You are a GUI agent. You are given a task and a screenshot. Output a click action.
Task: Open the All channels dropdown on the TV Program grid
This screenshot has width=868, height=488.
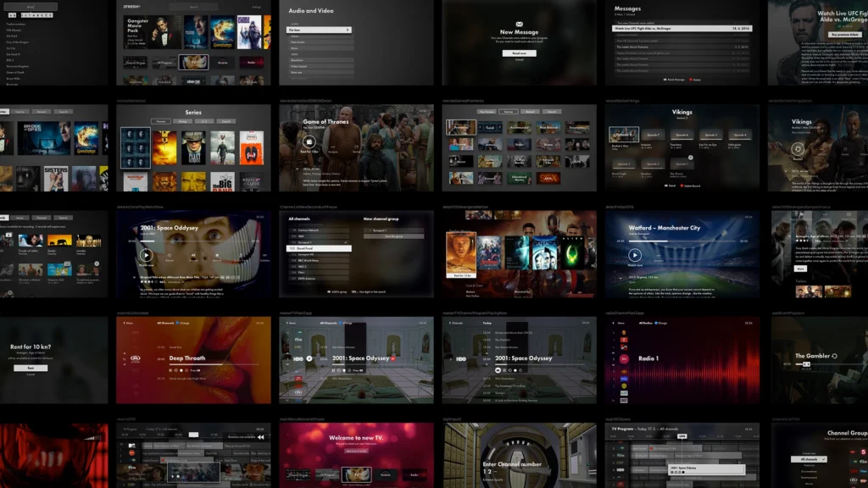[x=670, y=429]
